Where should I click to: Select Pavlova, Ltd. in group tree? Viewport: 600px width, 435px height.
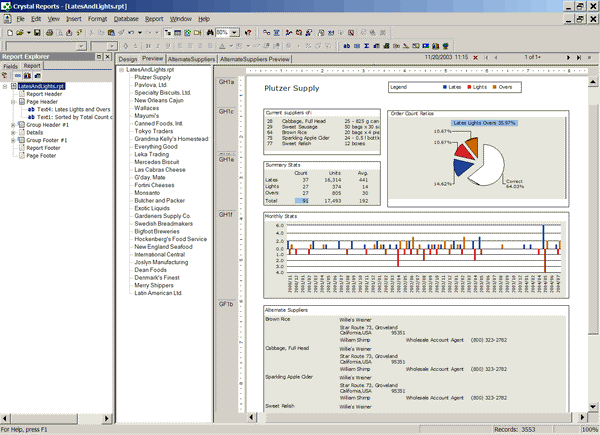150,85
